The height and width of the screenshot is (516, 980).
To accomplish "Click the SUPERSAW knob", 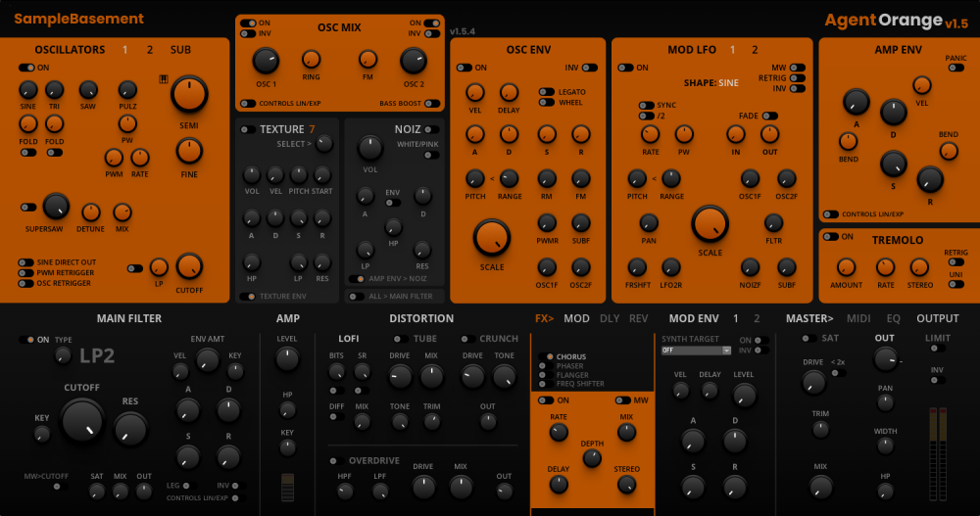I will point(56,207).
